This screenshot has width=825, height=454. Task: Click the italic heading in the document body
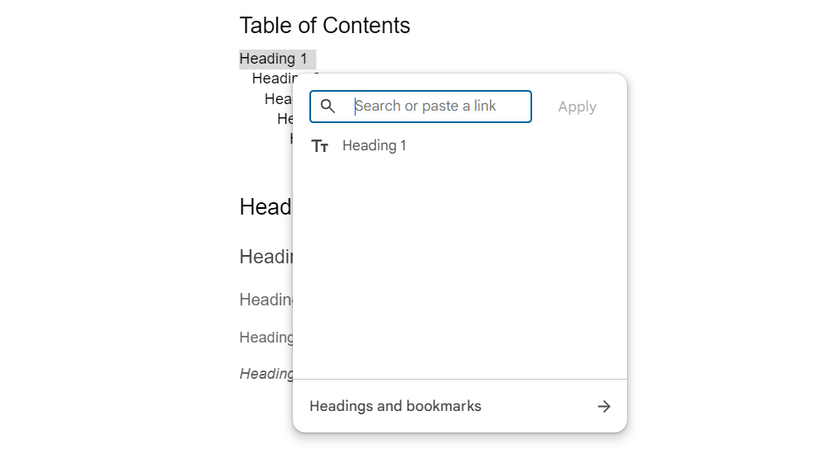(266, 373)
